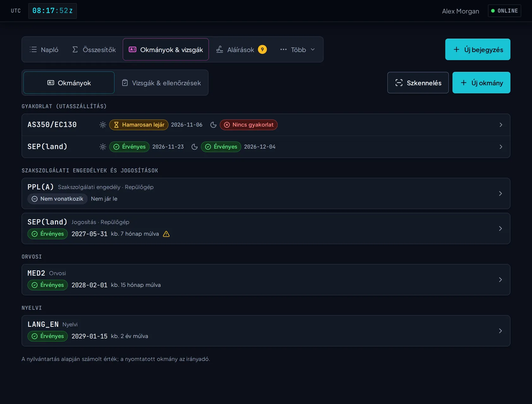Click Érvényes badge dated 2026-11-23

click(x=129, y=147)
